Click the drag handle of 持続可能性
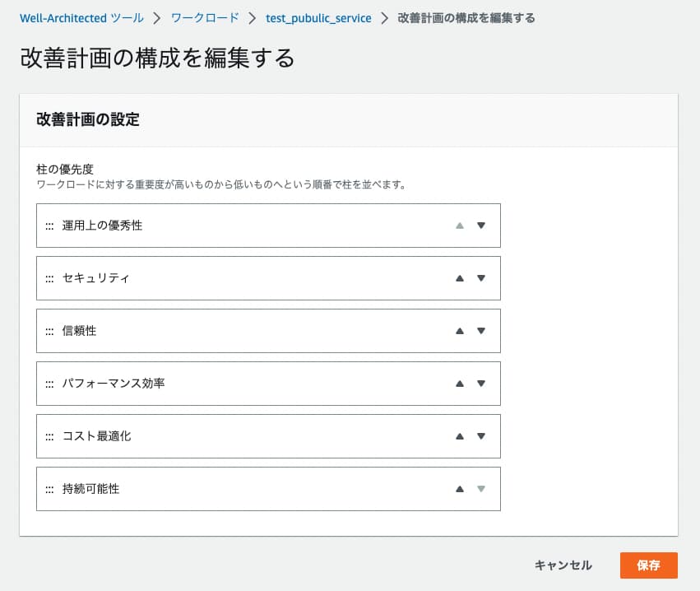This screenshot has width=700, height=591. pos(49,490)
